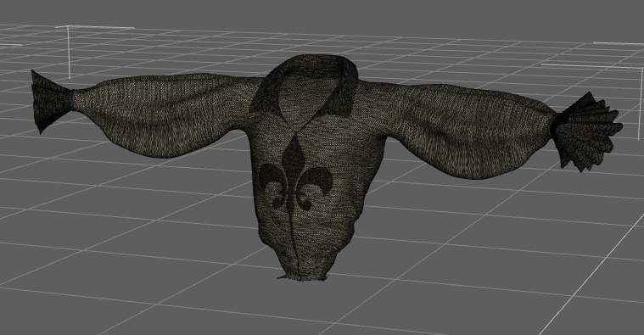644x335 pixels.
Task: Select the dark wrist band near right cuff
Action: (x=555, y=125)
